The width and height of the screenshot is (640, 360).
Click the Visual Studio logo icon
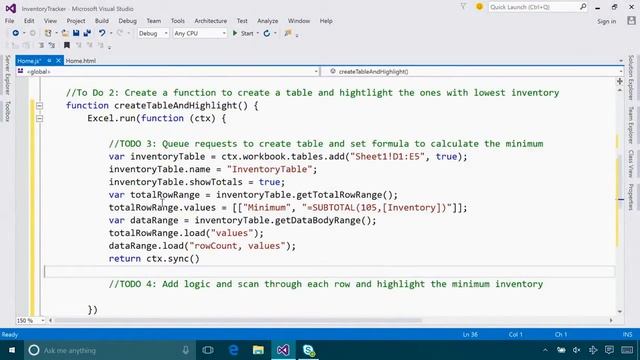[11, 8]
